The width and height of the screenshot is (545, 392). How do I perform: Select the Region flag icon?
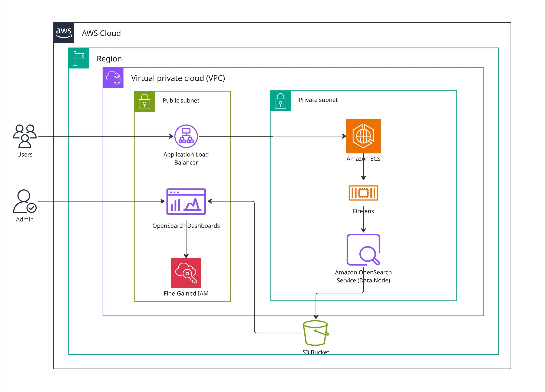pos(79,58)
